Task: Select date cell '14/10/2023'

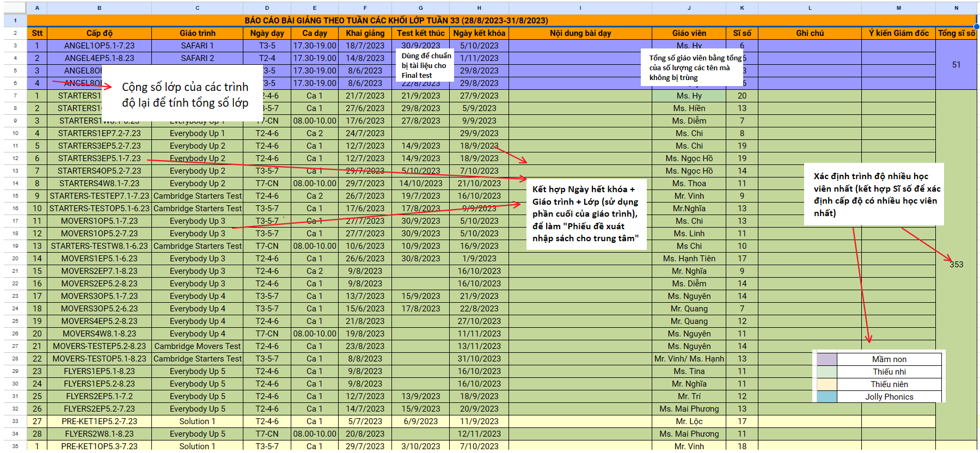Action: 420,183
